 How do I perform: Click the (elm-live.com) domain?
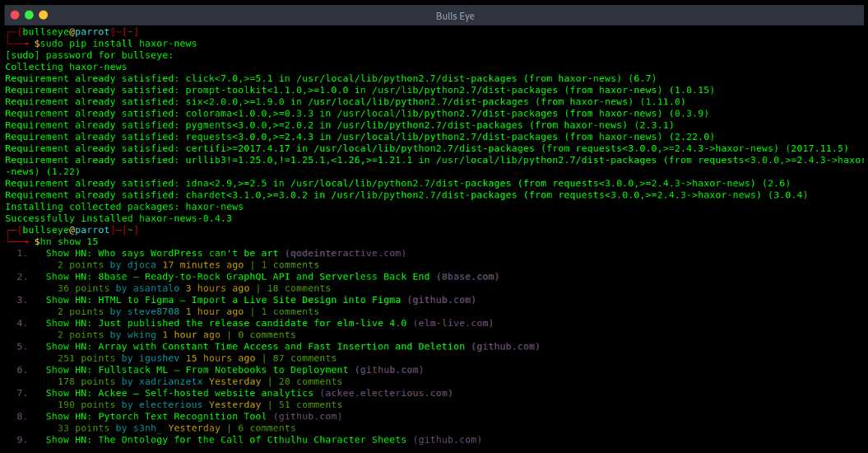coord(453,323)
